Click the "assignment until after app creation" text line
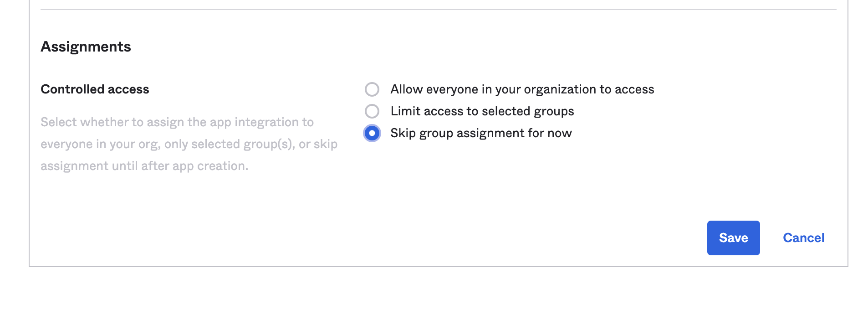Screen dimensions: 868x310 [144, 166]
